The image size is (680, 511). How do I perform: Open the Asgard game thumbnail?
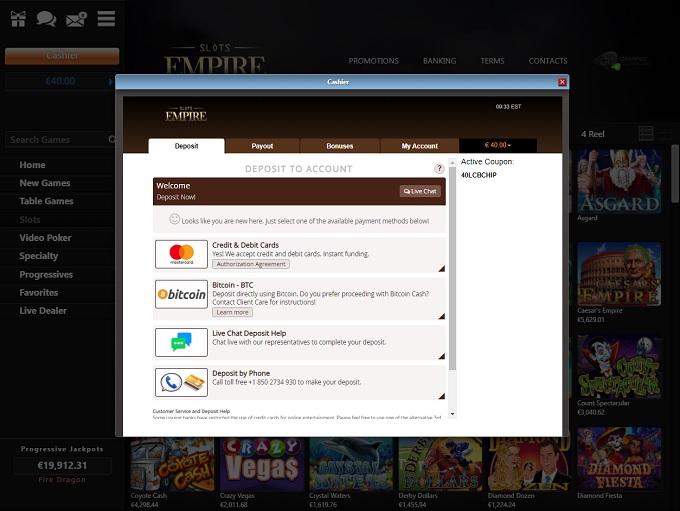coord(619,181)
